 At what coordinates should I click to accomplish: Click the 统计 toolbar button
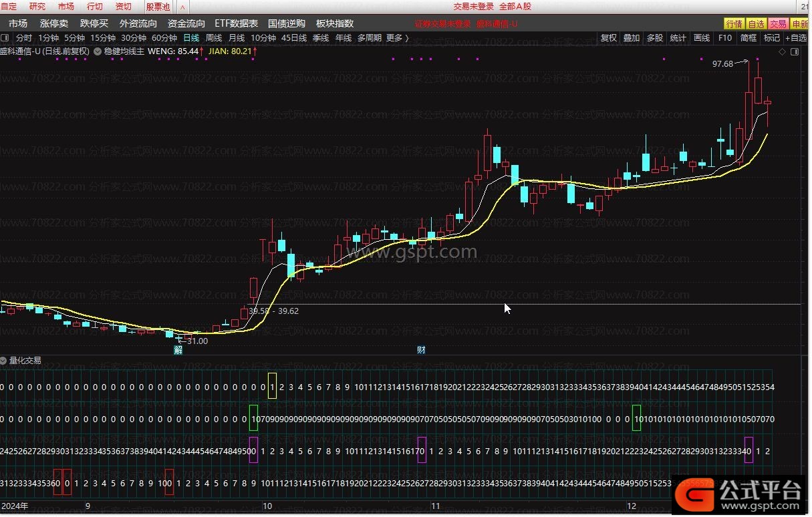pos(678,38)
